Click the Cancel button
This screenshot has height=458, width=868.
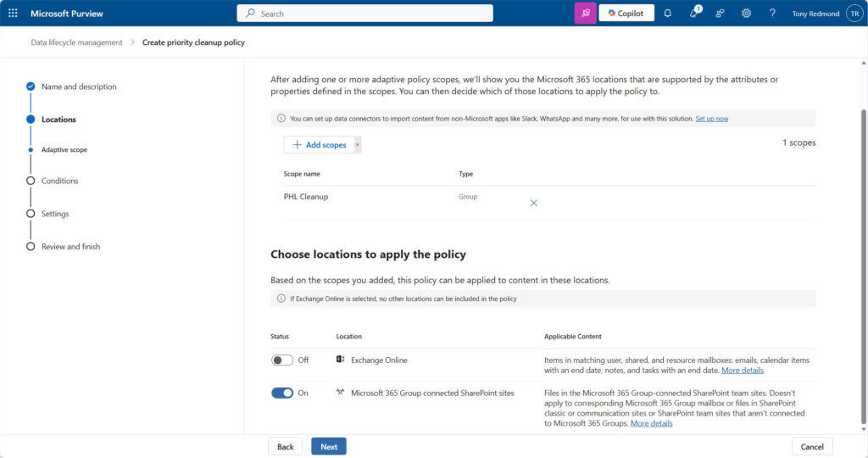pos(811,446)
